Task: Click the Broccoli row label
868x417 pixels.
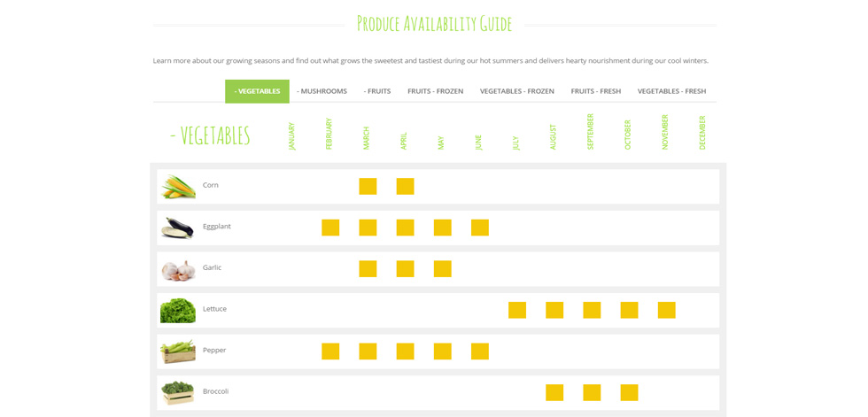Action: point(215,391)
